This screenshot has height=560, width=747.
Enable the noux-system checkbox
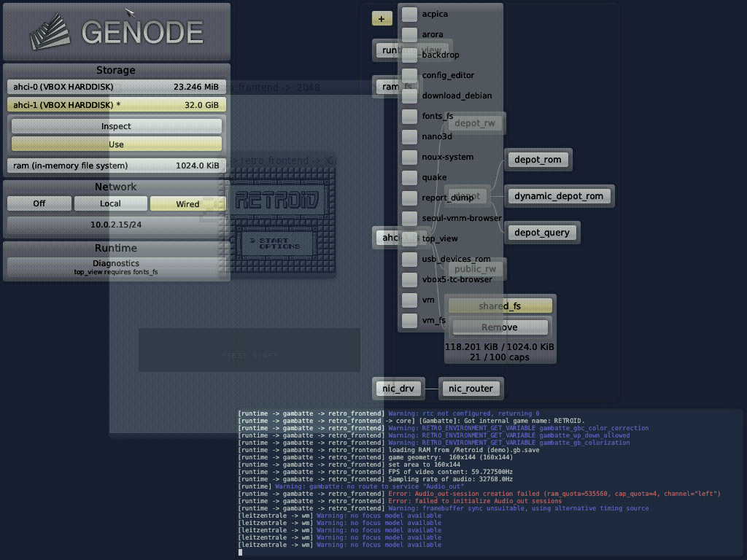tap(409, 157)
